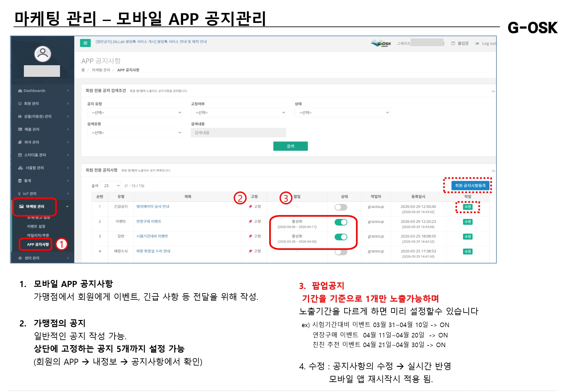This screenshot has width=562, height=392.
Task: Click 수정 button for 엘리베이터 공사 안내
Action: 468,207
